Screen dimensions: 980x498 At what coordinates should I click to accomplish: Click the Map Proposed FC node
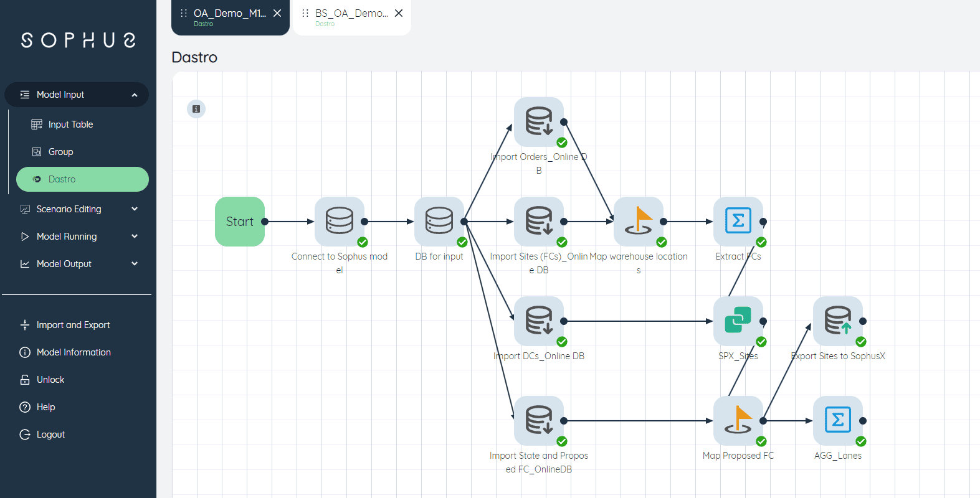[738, 420]
